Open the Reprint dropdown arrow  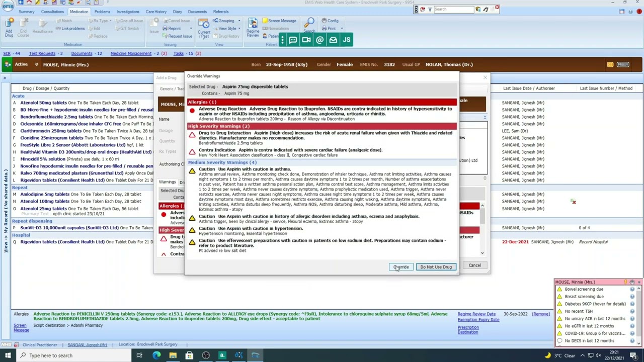point(190,28)
